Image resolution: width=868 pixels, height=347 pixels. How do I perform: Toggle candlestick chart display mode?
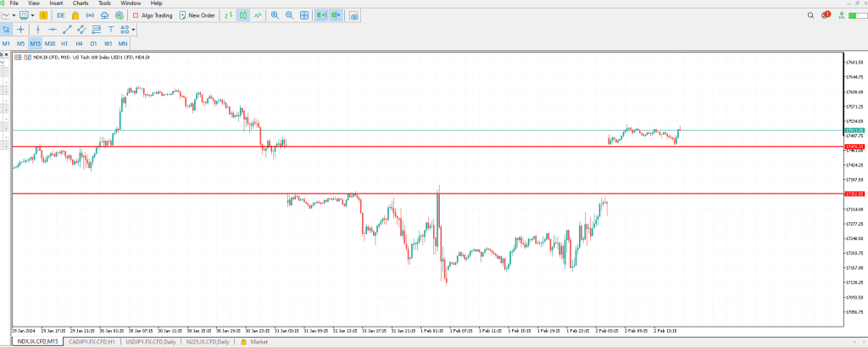[243, 15]
